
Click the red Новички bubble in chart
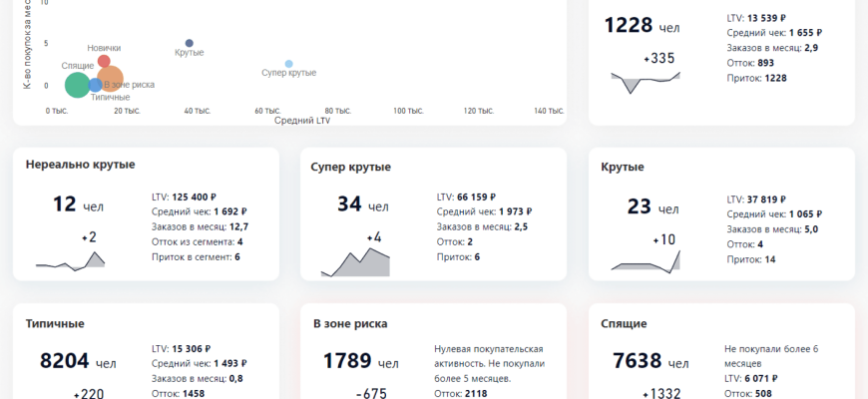click(104, 61)
